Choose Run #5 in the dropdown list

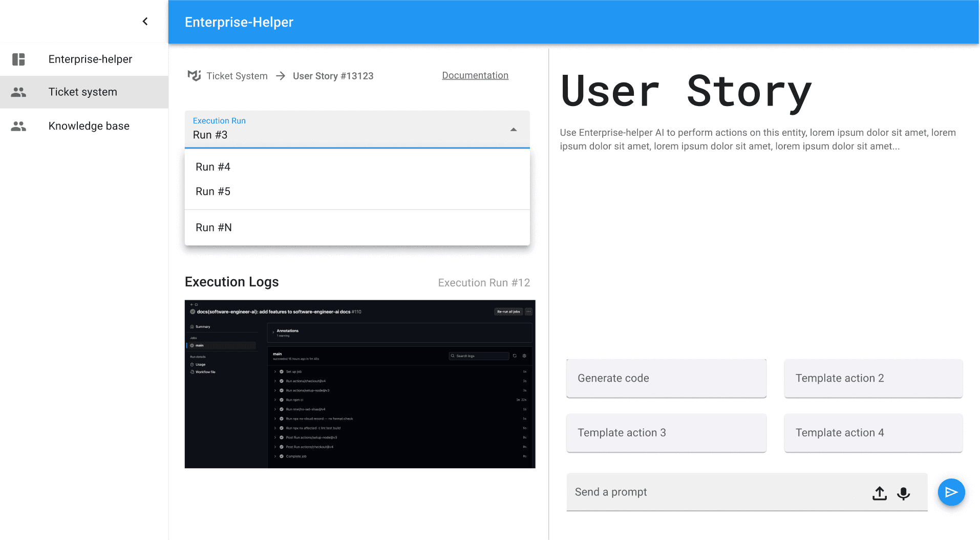coord(213,192)
